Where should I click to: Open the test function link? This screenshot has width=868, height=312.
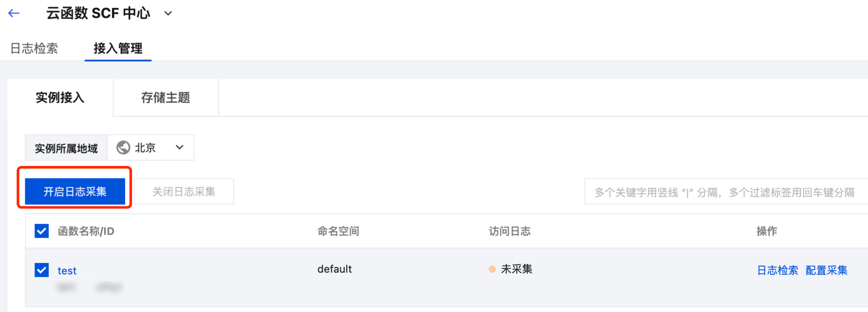point(67,271)
